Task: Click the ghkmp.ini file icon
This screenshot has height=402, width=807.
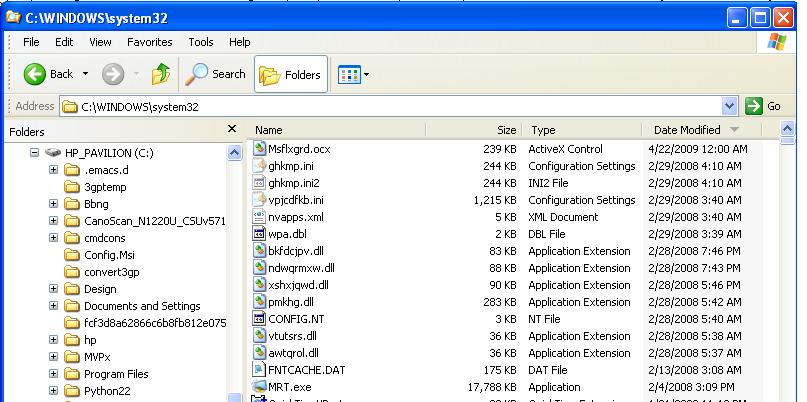Action: 259,166
